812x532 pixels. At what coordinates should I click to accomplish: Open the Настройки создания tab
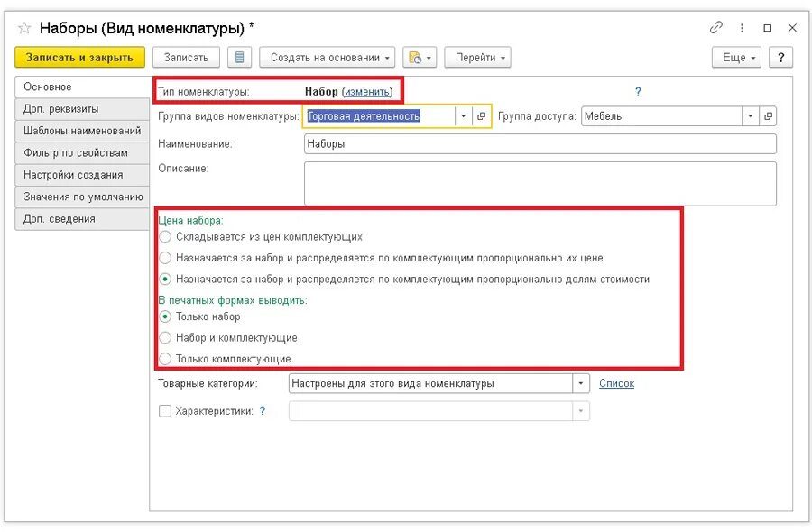tap(82, 175)
